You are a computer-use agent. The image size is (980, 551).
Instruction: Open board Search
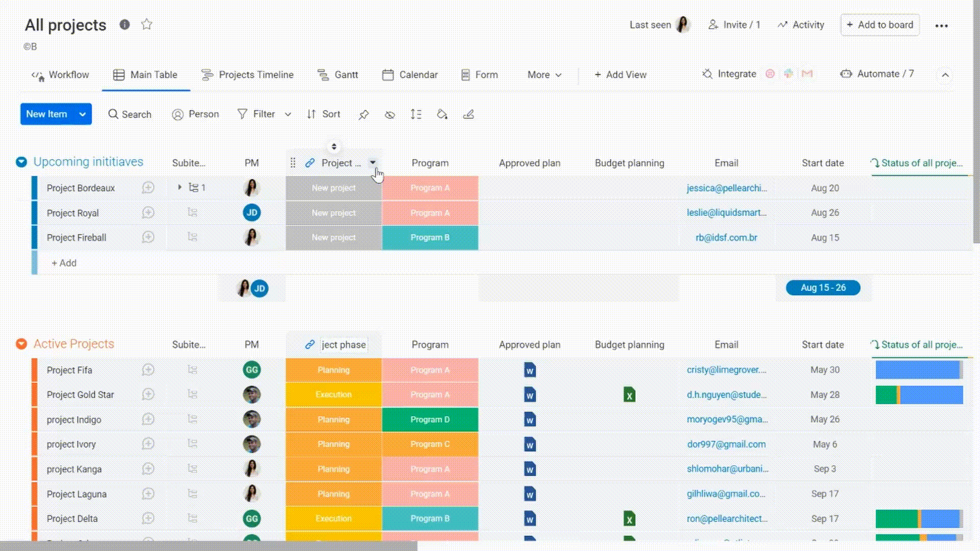(130, 114)
